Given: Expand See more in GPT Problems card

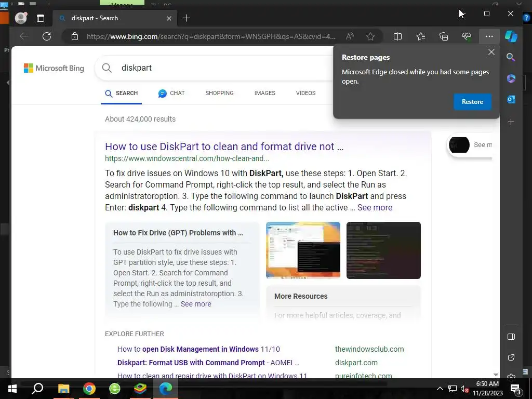Looking at the screenshot, I should (x=196, y=304).
